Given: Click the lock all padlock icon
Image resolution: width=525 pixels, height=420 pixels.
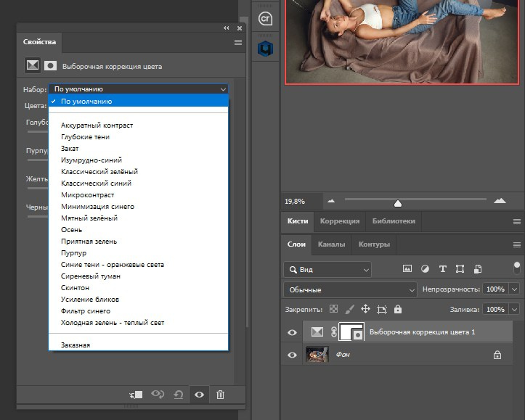Looking at the screenshot, I should click(x=398, y=309).
